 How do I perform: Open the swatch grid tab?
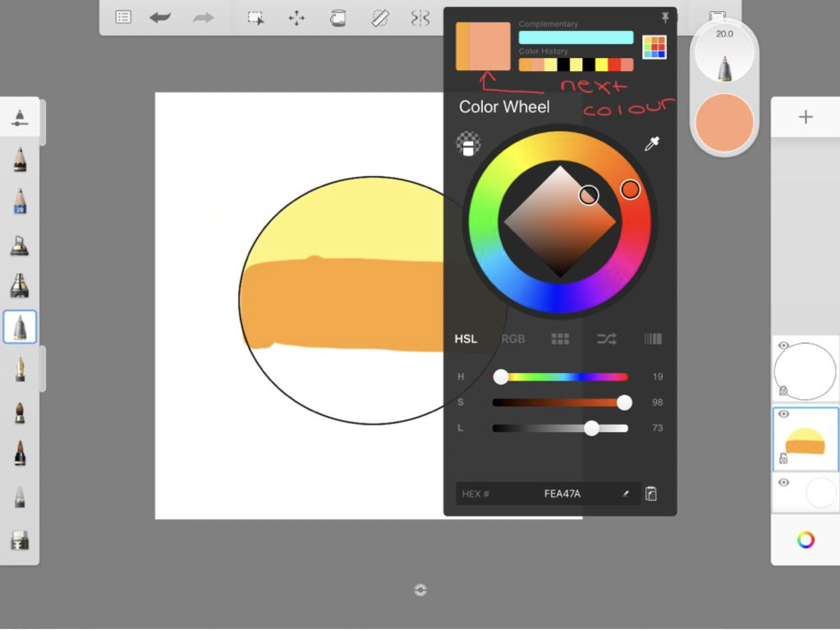(x=560, y=339)
